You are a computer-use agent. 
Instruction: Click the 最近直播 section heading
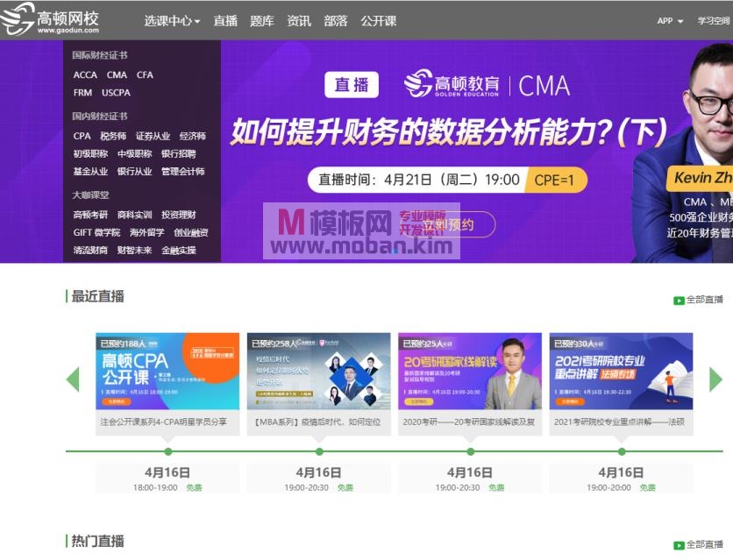click(97, 296)
